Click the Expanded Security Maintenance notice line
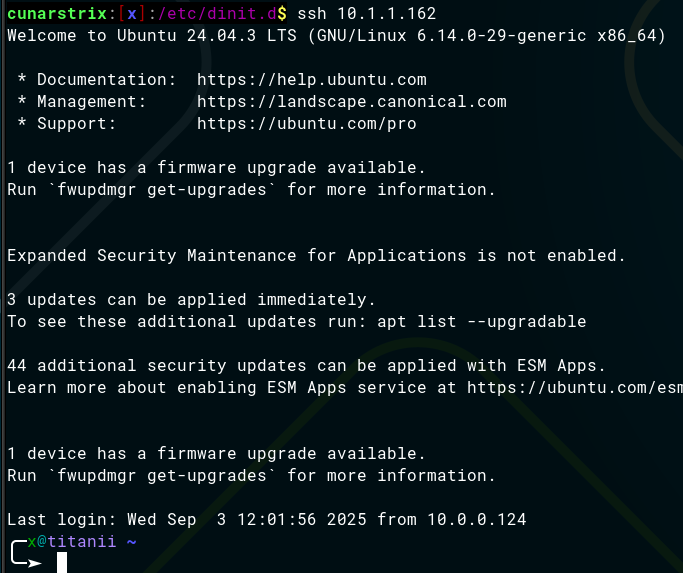The height and width of the screenshot is (573, 683). (316, 255)
